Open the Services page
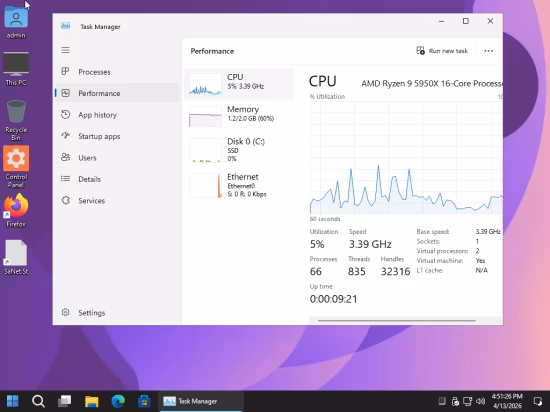 (118, 201)
